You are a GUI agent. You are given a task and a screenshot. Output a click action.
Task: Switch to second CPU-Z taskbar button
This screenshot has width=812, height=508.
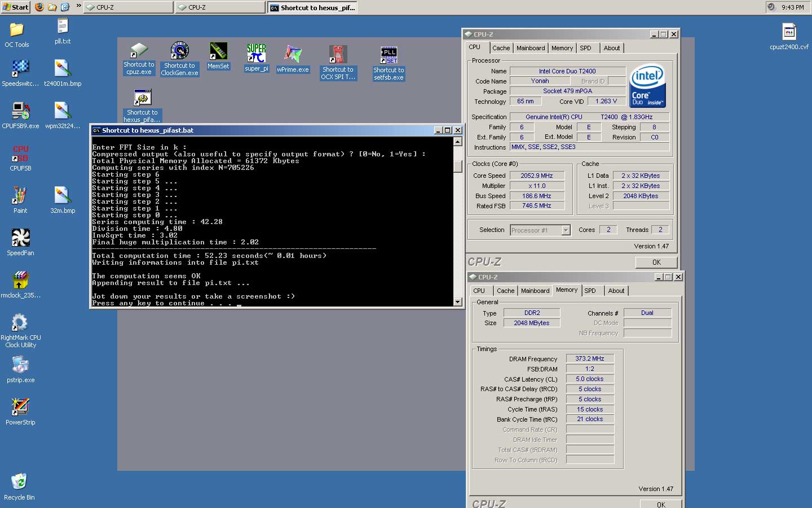pos(220,7)
